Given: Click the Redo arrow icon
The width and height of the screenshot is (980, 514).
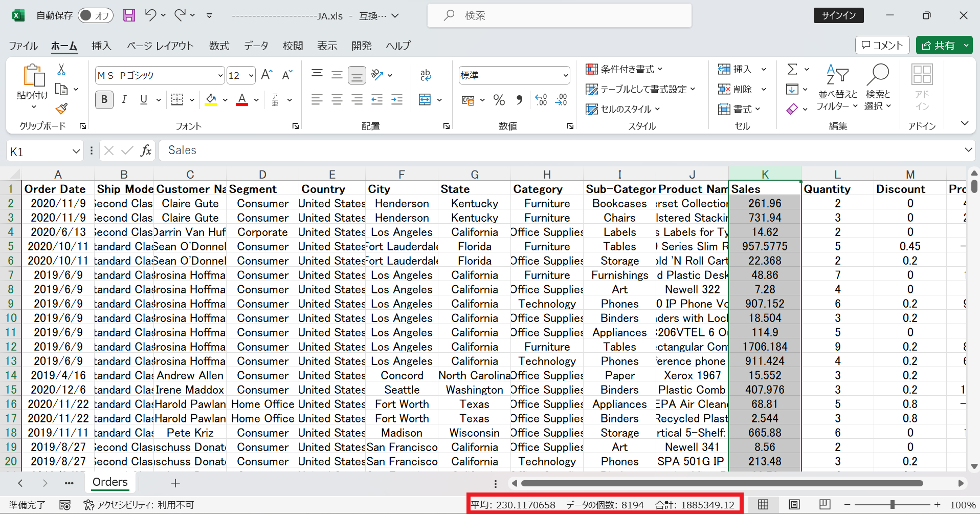Looking at the screenshot, I should coord(180,15).
